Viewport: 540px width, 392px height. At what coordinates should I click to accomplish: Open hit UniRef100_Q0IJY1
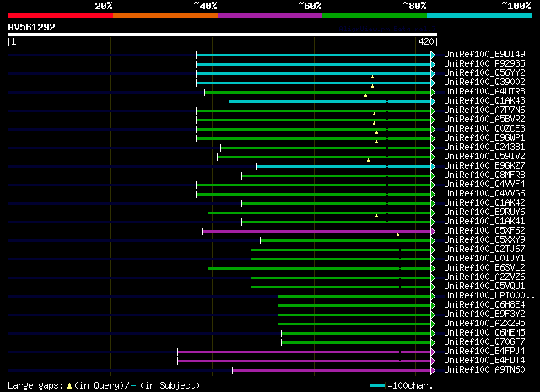pyautogui.click(x=484, y=259)
